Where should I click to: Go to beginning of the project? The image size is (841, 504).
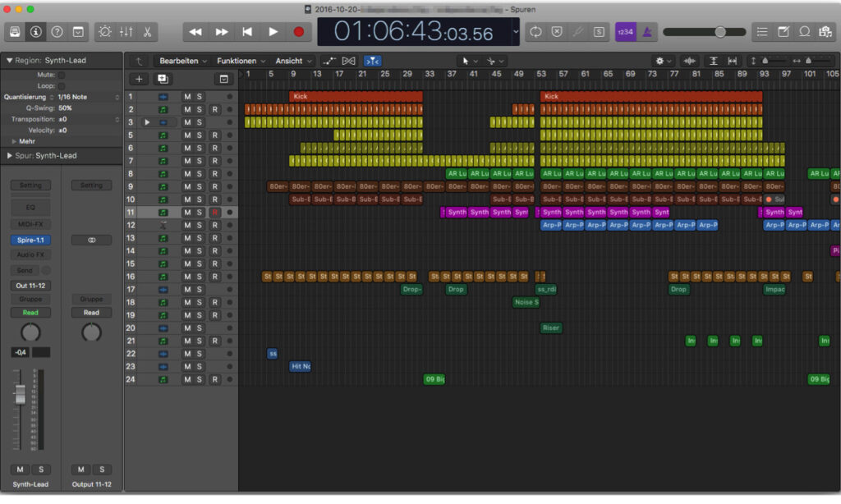point(246,32)
